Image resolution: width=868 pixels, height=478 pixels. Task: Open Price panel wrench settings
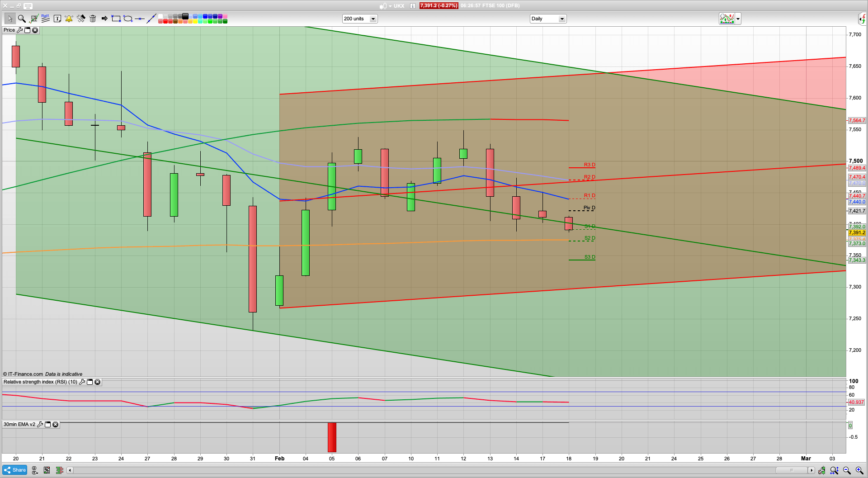19,30
